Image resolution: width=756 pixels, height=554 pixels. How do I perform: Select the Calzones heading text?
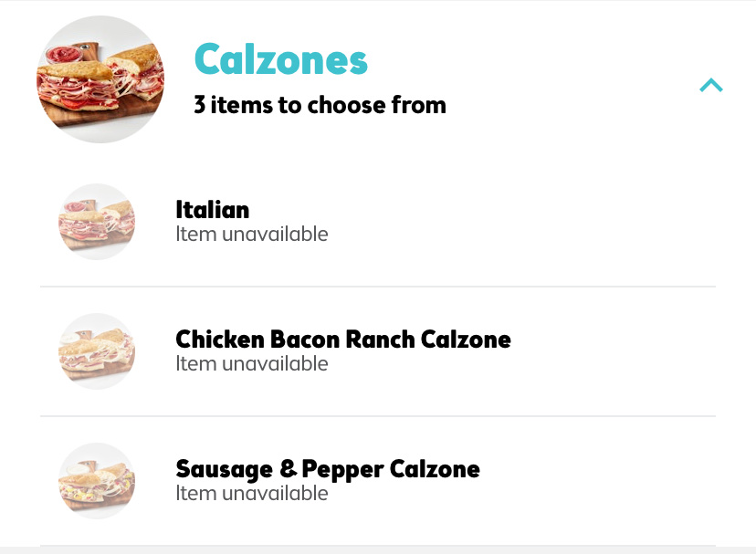tap(280, 60)
